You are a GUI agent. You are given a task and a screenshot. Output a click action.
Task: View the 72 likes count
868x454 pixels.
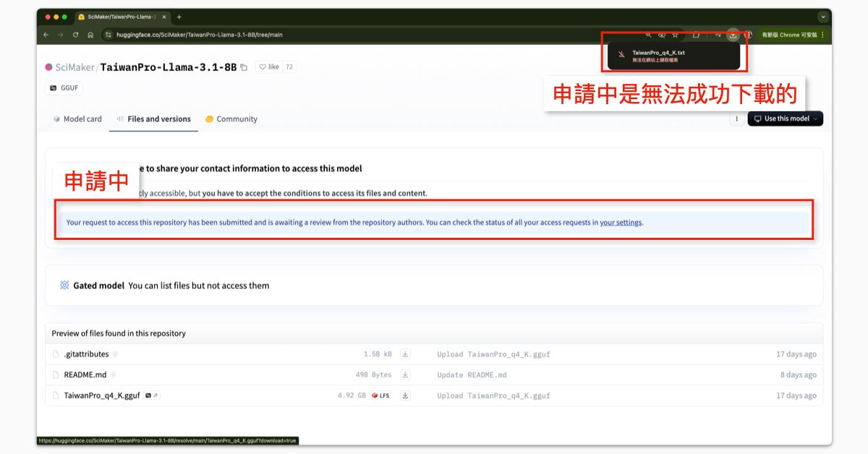click(x=289, y=67)
